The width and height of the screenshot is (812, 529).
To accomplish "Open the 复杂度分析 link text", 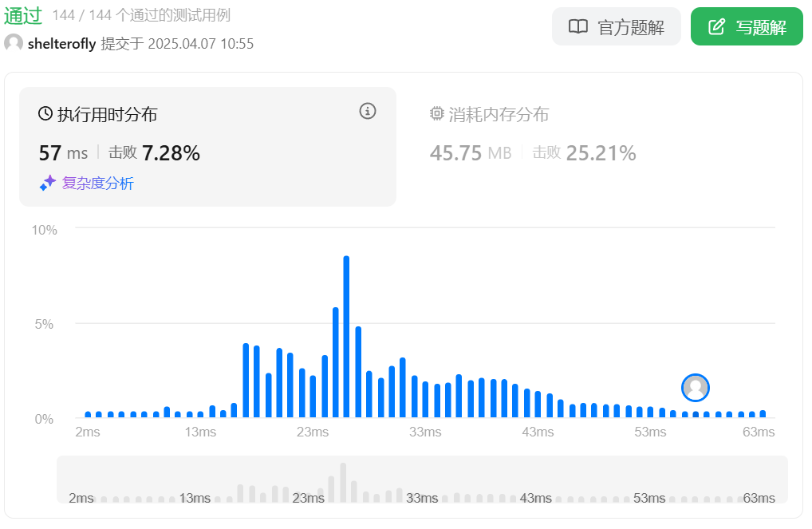I will pos(98,184).
